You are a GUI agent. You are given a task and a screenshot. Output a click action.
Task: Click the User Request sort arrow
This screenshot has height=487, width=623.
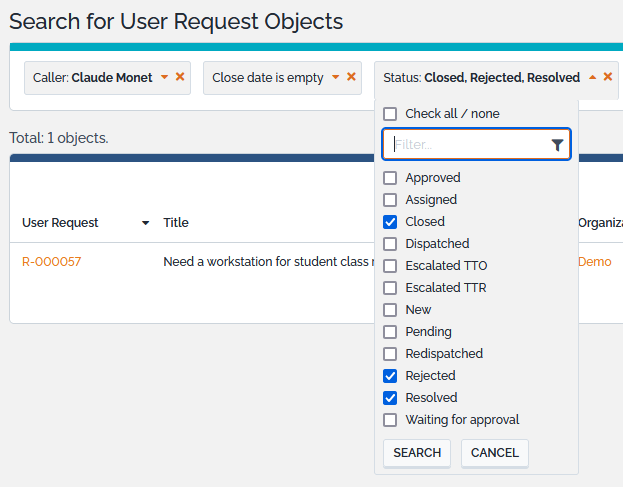pos(146,223)
